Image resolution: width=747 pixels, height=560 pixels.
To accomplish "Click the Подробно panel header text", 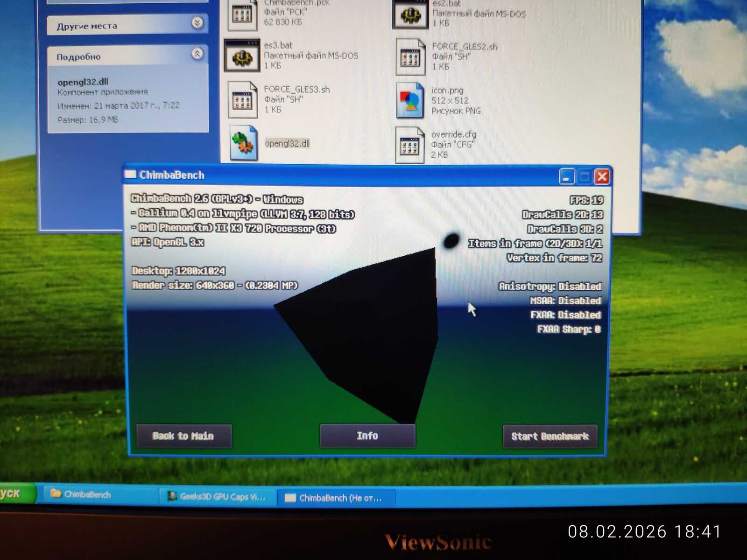I will tap(79, 57).
